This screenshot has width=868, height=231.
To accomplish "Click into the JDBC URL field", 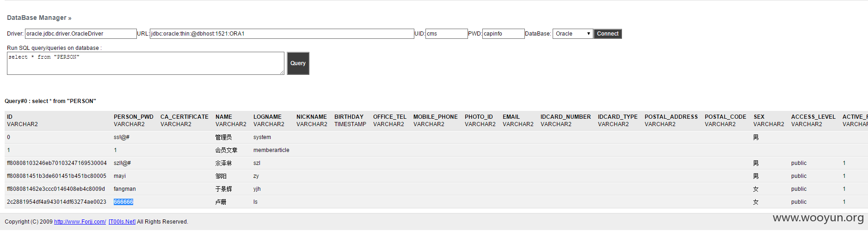I will (282, 34).
